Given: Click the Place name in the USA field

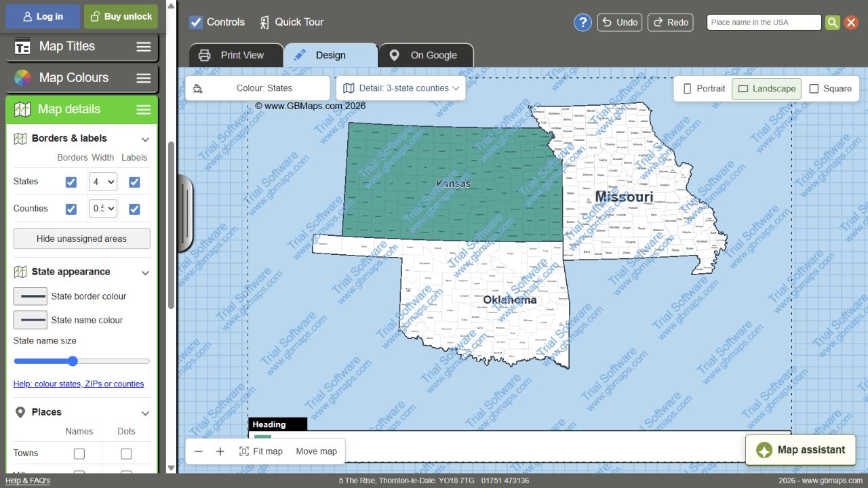Looking at the screenshot, I should click(764, 22).
